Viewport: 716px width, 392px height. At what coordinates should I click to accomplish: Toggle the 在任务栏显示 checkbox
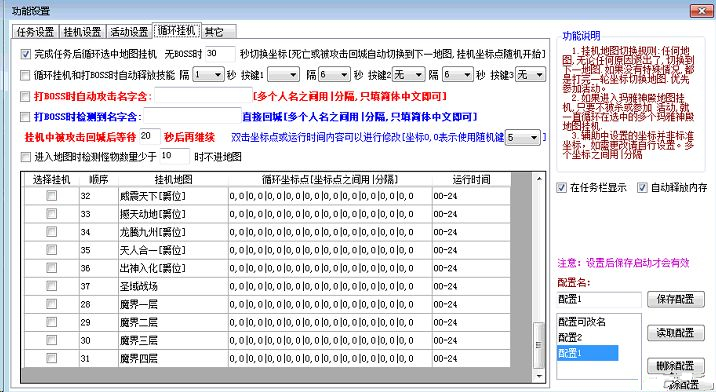(x=562, y=187)
